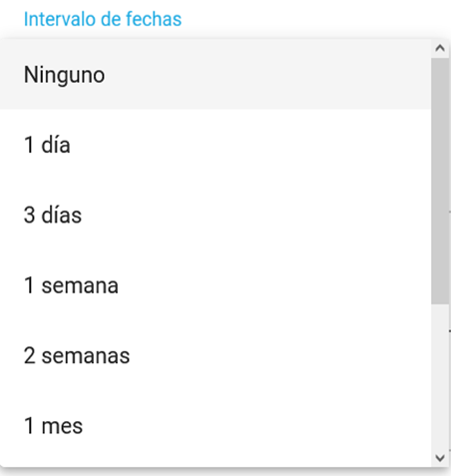Click the Intervalo de fechas label
Viewport: 451px width, 476px height.
tap(103, 19)
